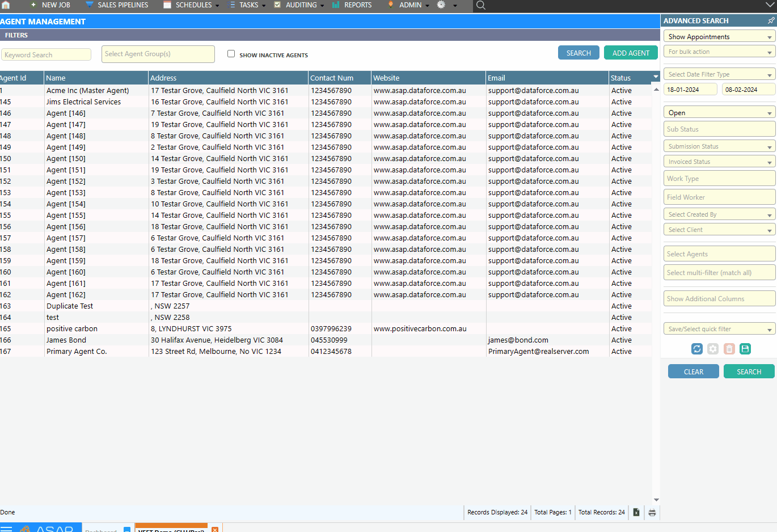Expand the Select Date Filter Type dropdown
This screenshot has height=532, width=777.
click(x=719, y=74)
